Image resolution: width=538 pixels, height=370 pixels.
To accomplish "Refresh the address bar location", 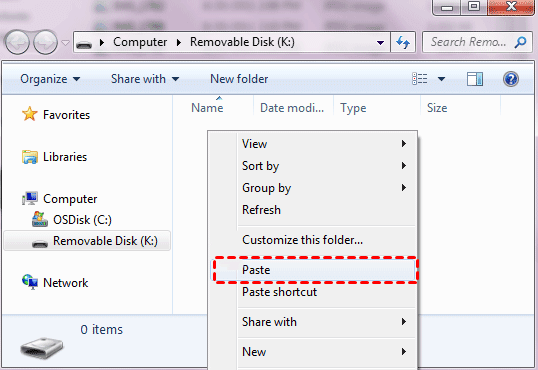I will pyautogui.click(x=403, y=42).
